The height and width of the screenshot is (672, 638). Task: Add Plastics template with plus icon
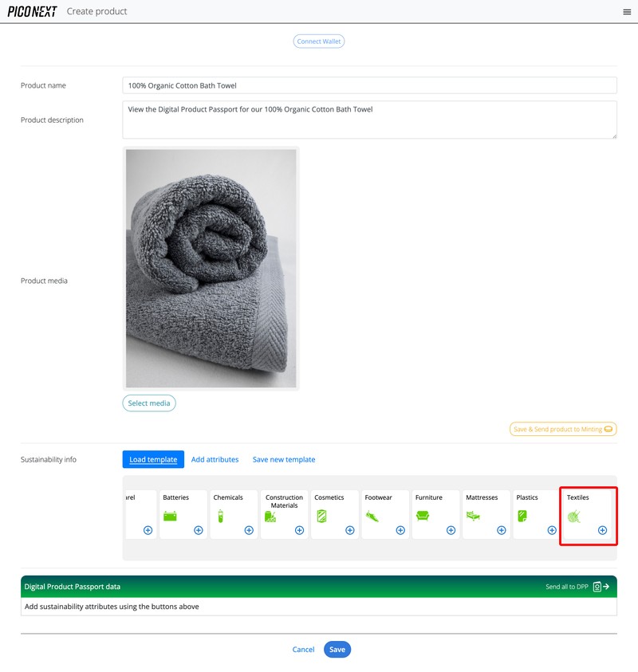(552, 530)
